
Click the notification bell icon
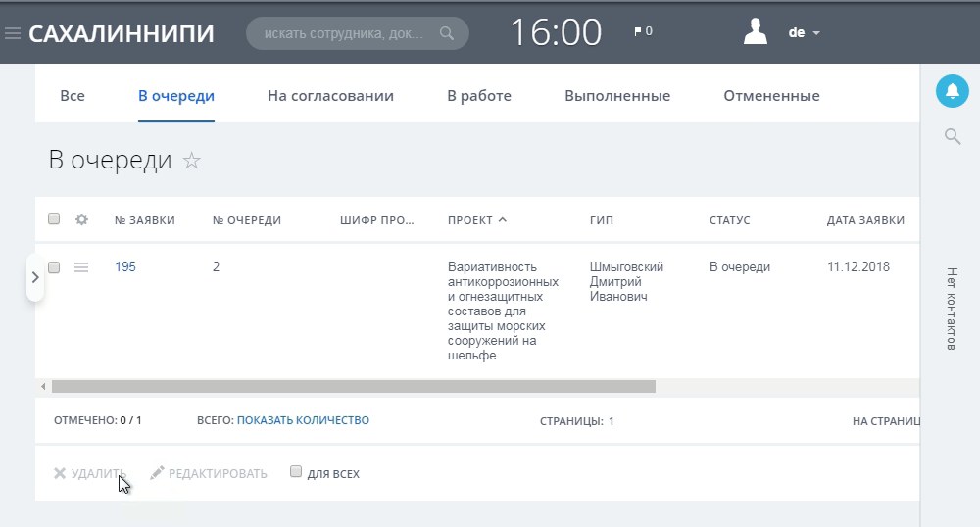pyautogui.click(x=951, y=91)
